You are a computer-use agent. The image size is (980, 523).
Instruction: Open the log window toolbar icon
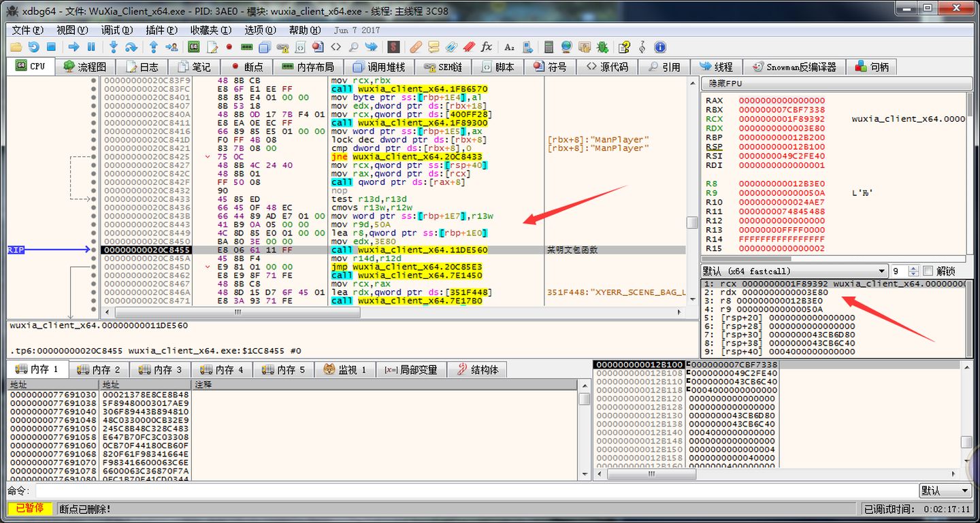pos(212,47)
